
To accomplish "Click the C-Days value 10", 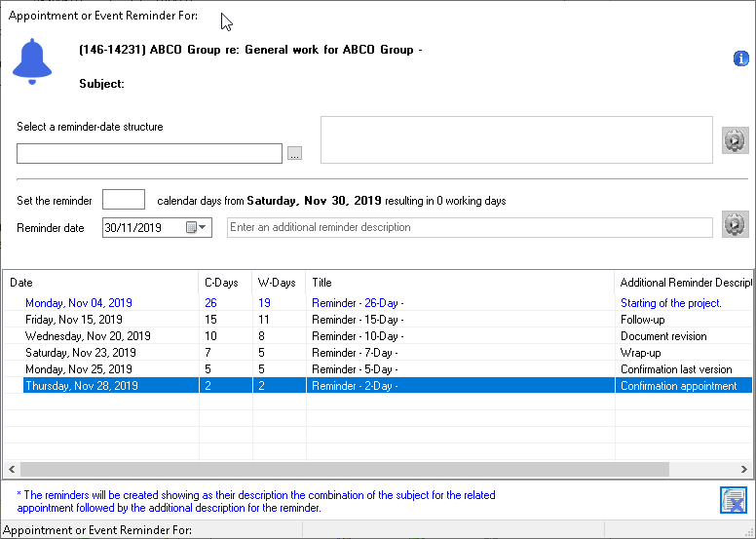I will [210, 336].
